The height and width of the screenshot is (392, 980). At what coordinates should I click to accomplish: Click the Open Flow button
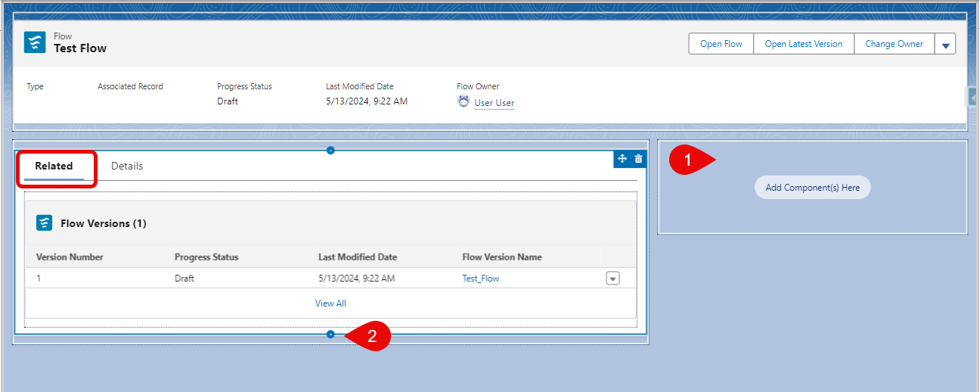point(721,44)
